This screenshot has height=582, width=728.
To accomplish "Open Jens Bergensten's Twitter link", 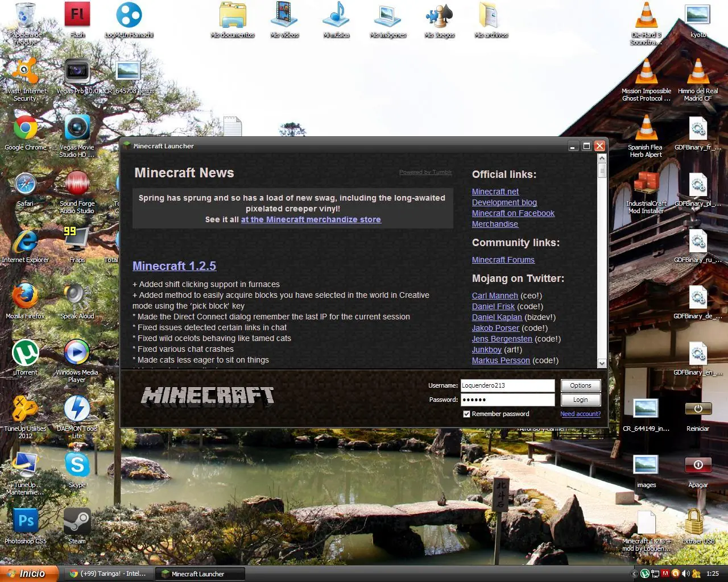I will [502, 339].
